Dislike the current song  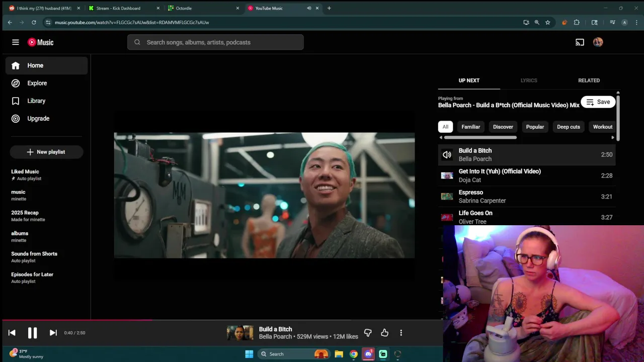click(x=368, y=333)
